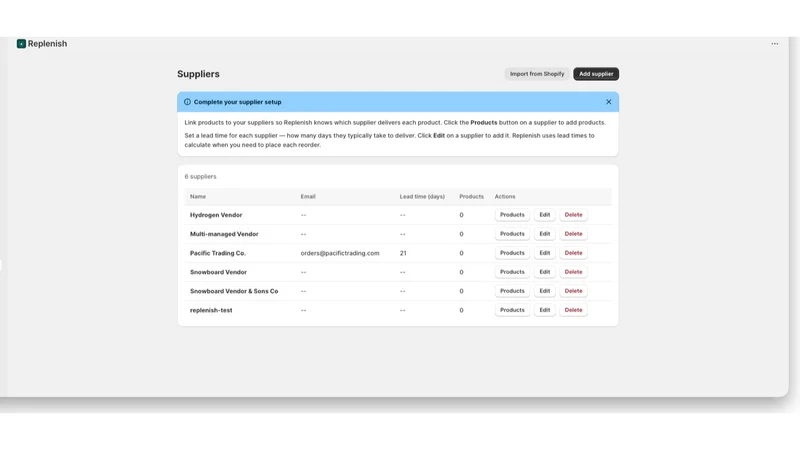Delete the Hydrogen Vendor supplier
Image resolution: width=800 pixels, height=450 pixels.
click(x=573, y=215)
